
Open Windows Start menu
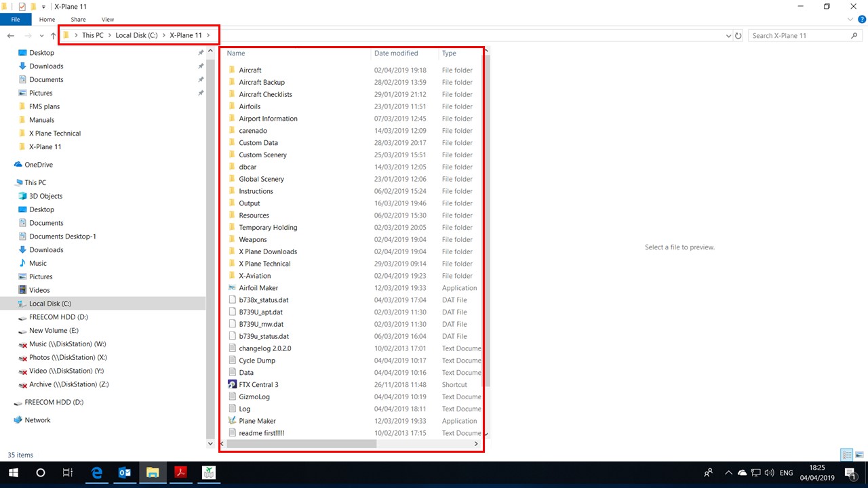13,472
